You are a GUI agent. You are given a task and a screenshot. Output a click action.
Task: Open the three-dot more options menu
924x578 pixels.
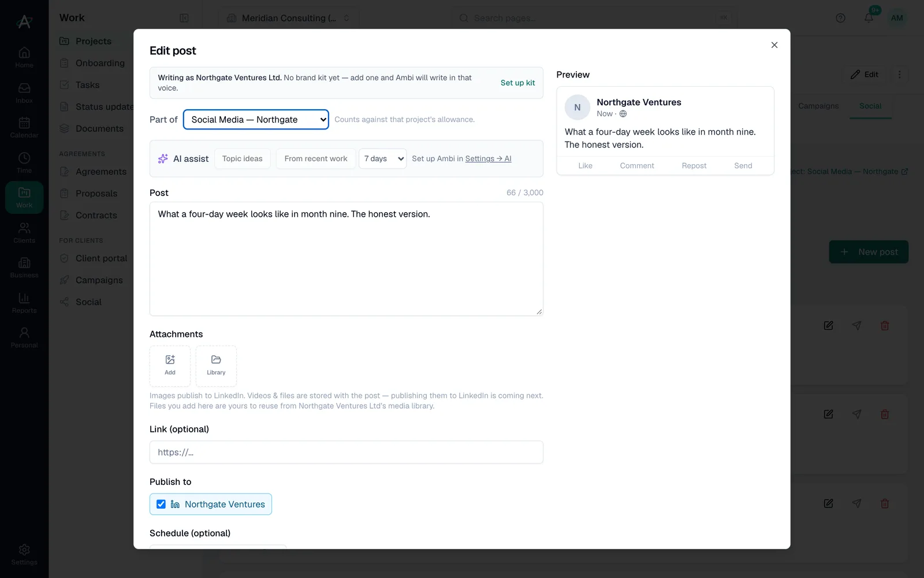(899, 75)
